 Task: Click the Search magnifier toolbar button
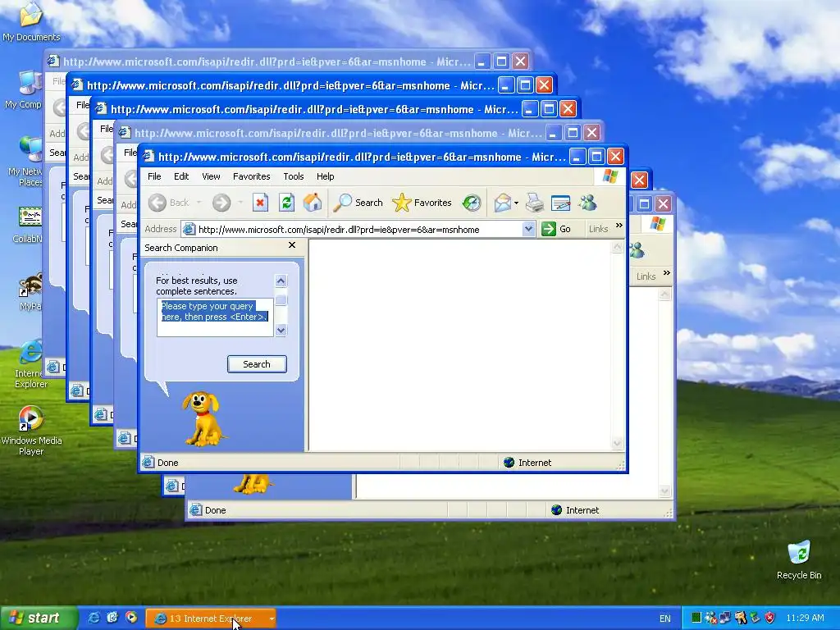(358, 203)
